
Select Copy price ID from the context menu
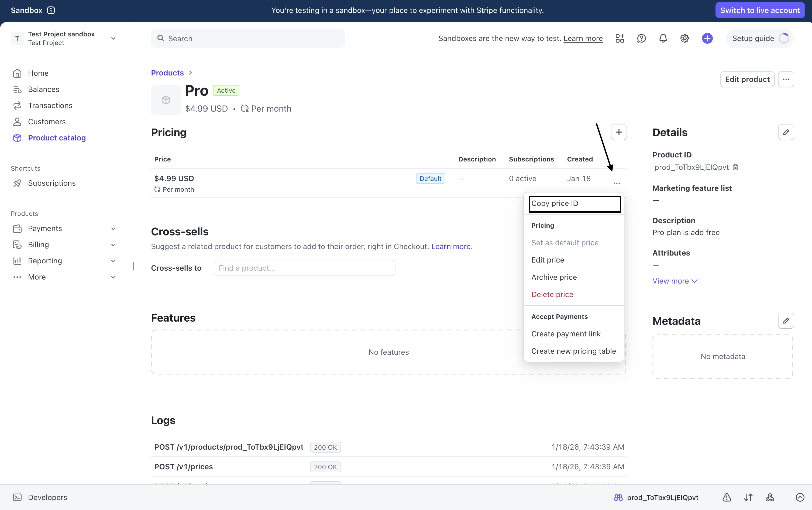point(555,204)
